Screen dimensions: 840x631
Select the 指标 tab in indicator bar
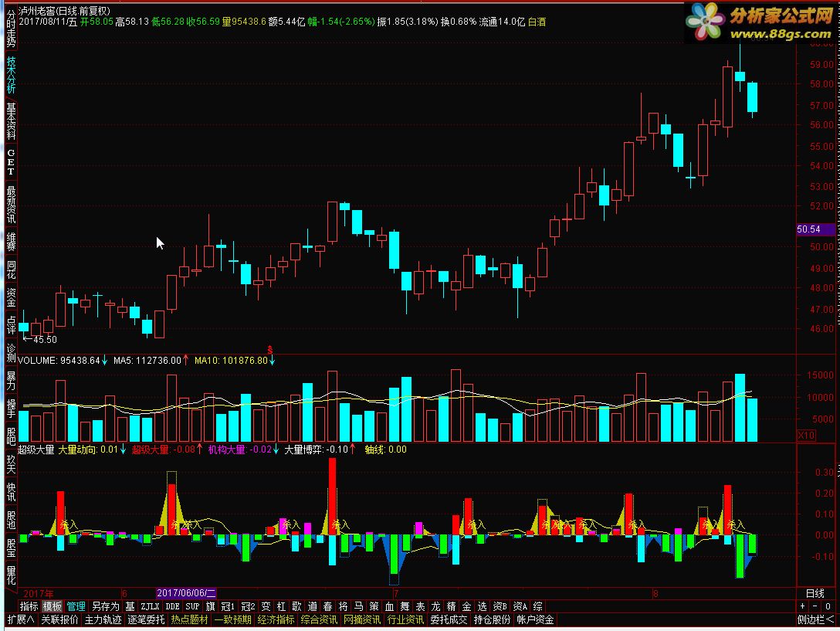[x=29, y=606]
